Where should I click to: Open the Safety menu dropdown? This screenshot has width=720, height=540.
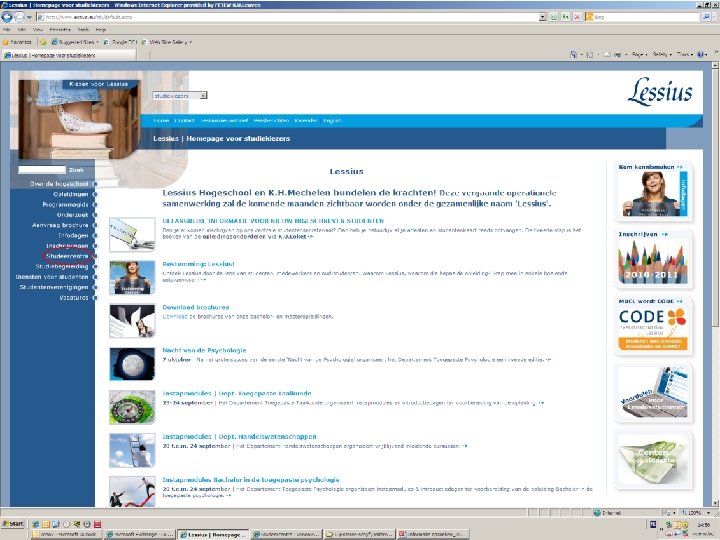[x=662, y=54]
